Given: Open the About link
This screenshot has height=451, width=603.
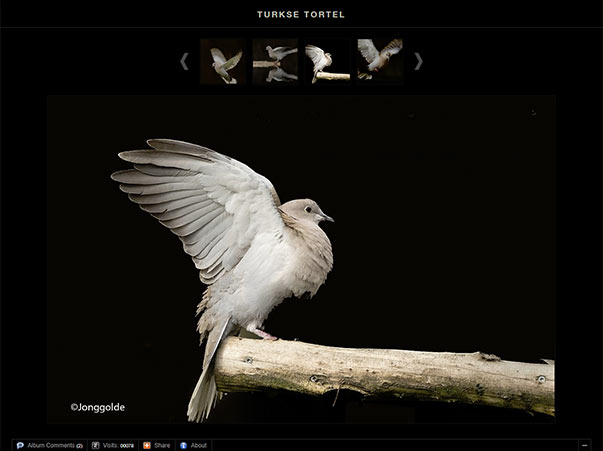Looking at the screenshot, I should coord(199,445).
